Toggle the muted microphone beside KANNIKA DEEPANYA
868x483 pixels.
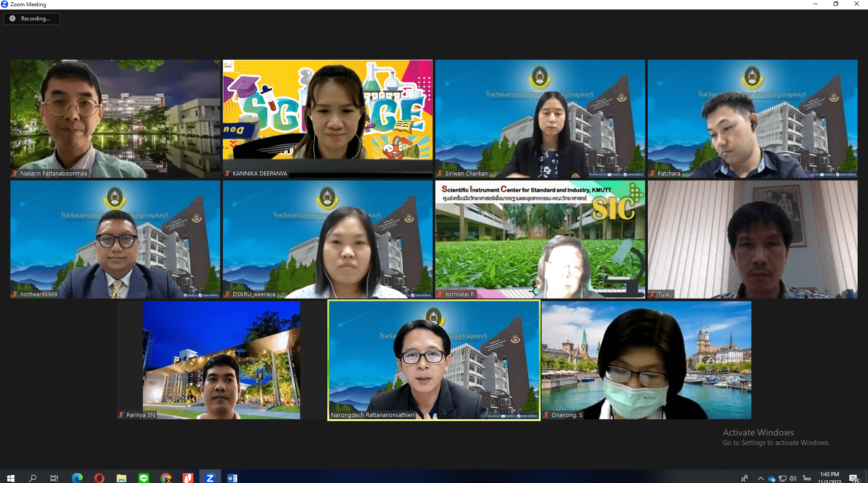click(x=227, y=173)
